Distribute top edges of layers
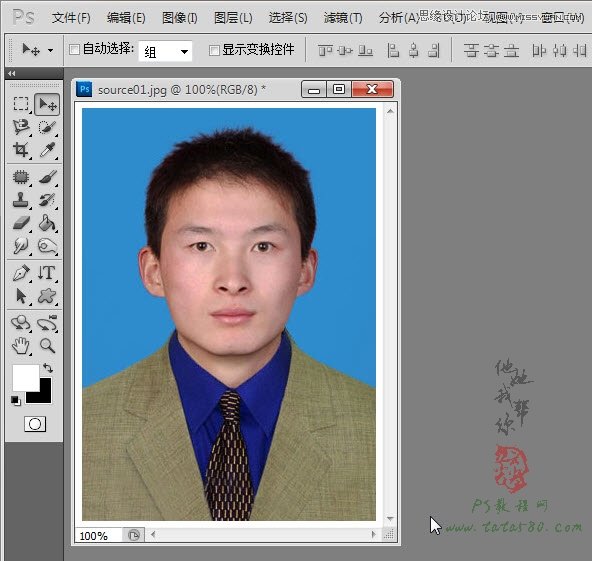 (471, 50)
